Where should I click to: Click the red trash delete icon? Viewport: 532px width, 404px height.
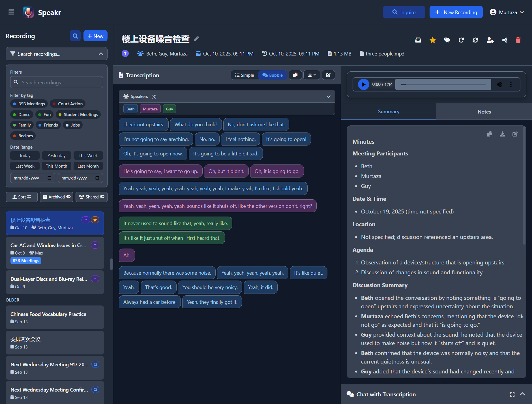click(518, 40)
